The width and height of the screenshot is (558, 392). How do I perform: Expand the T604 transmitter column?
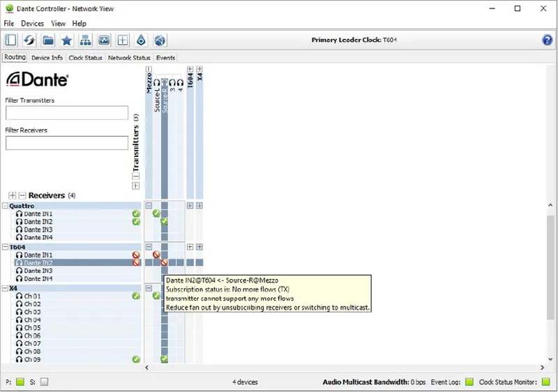click(x=190, y=69)
